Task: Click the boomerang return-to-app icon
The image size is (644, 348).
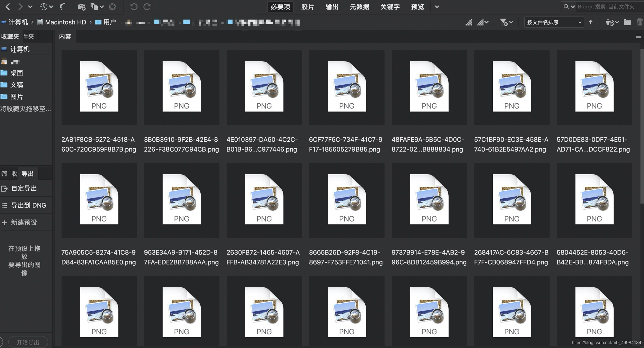Action: pyautogui.click(x=63, y=7)
